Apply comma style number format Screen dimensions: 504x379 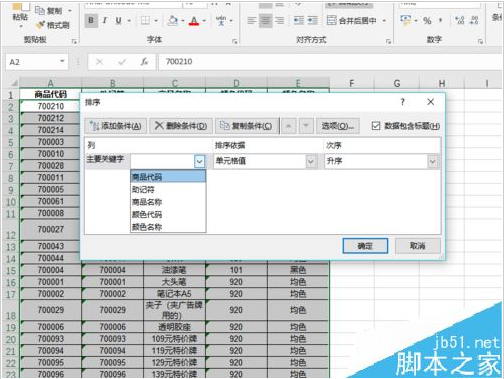click(441, 21)
